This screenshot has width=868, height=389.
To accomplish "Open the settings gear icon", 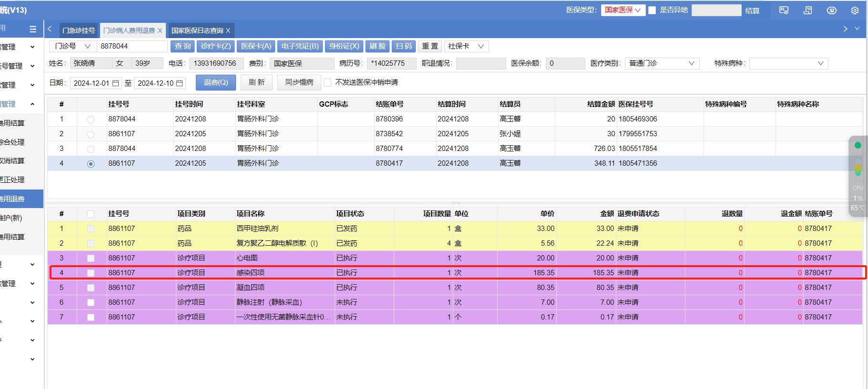I will pyautogui.click(x=855, y=10).
